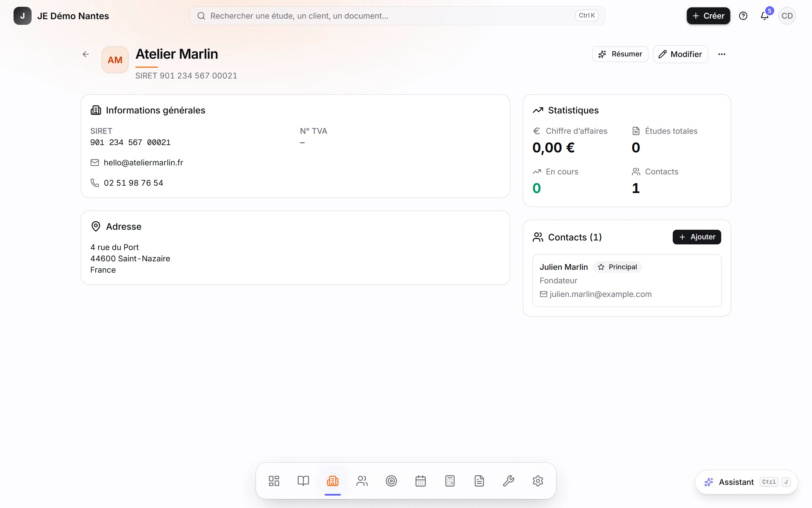
Task: Click SIRET value 901 234 567 00021 in Informations
Action: pos(130,143)
